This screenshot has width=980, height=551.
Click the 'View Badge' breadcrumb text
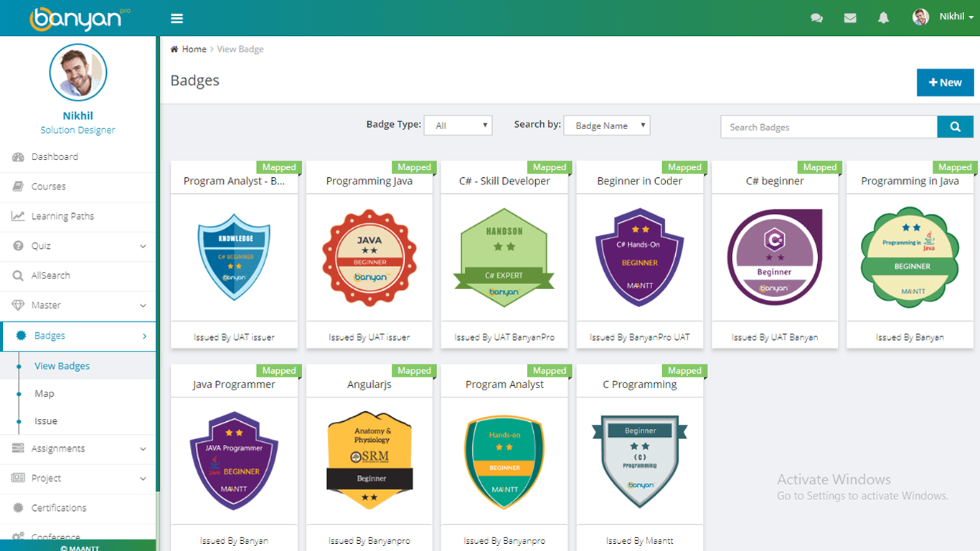240,49
